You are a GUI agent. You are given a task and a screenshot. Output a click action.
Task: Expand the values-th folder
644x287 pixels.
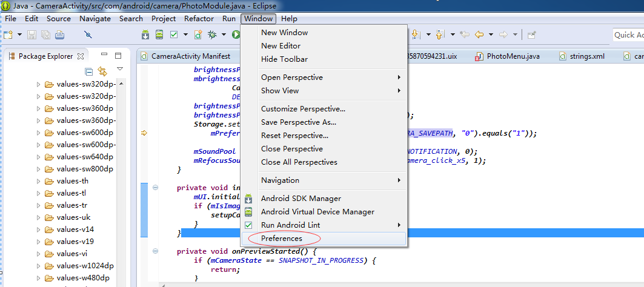pos(39,181)
